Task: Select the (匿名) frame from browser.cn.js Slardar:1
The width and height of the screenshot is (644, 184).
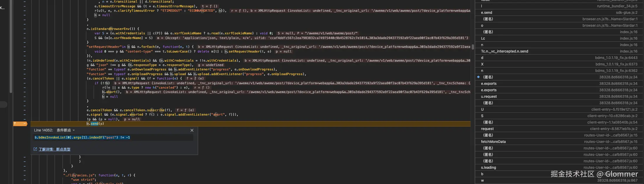Action: pos(559,19)
